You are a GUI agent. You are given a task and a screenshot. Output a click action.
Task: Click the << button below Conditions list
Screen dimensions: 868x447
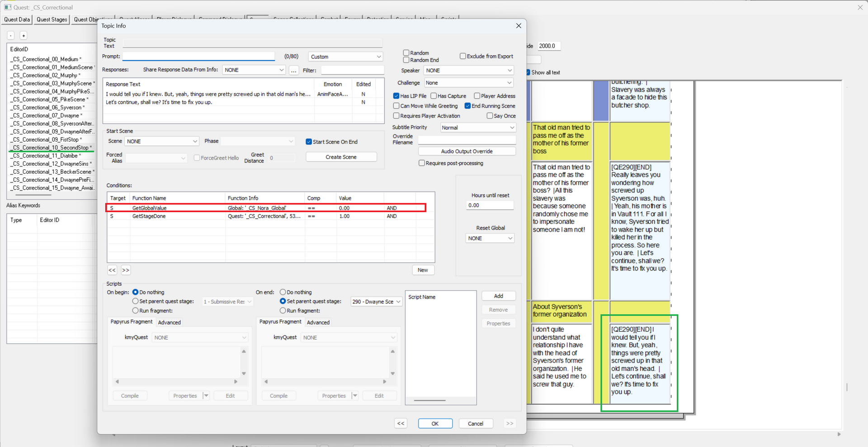pos(112,270)
